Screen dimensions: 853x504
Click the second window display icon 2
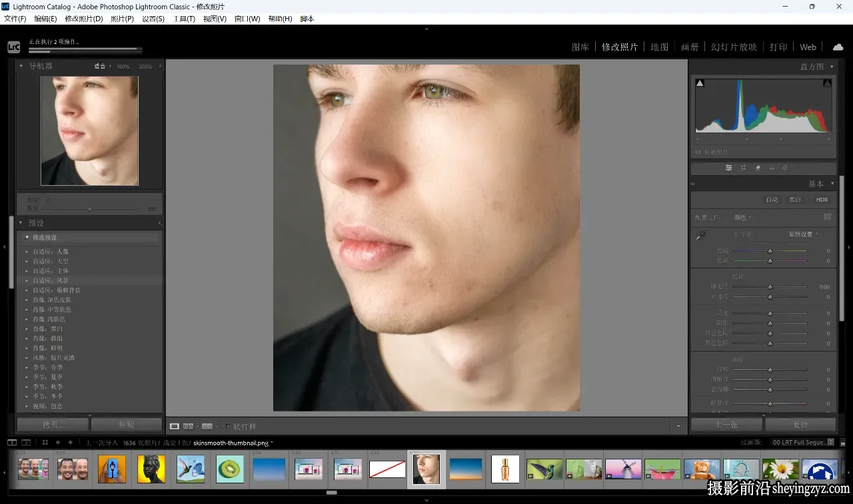coord(26,442)
